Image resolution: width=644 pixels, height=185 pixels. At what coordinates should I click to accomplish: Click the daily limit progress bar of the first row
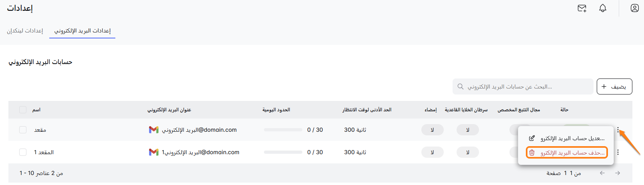pos(283,130)
